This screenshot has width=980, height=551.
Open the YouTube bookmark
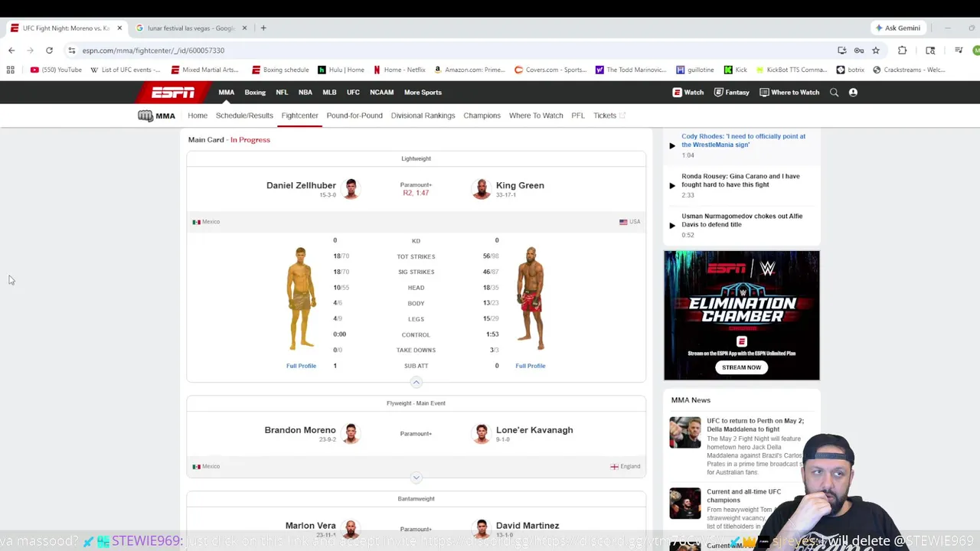[56, 70]
